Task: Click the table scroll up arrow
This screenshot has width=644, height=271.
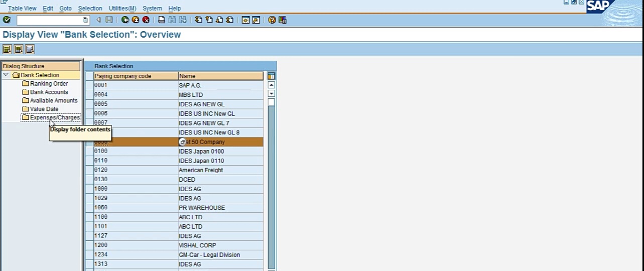Action: pos(272,85)
